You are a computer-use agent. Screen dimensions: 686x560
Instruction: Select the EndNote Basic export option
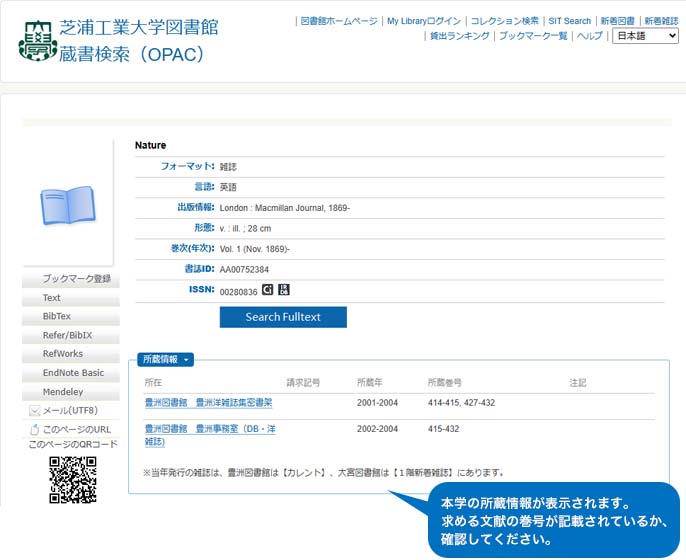pyautogui.click(x=71, y=373)
